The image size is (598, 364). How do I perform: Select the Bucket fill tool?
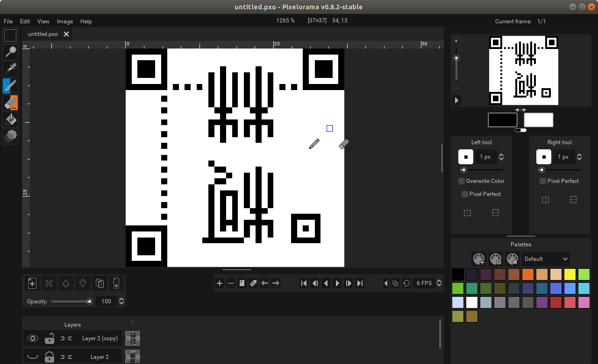10,119
